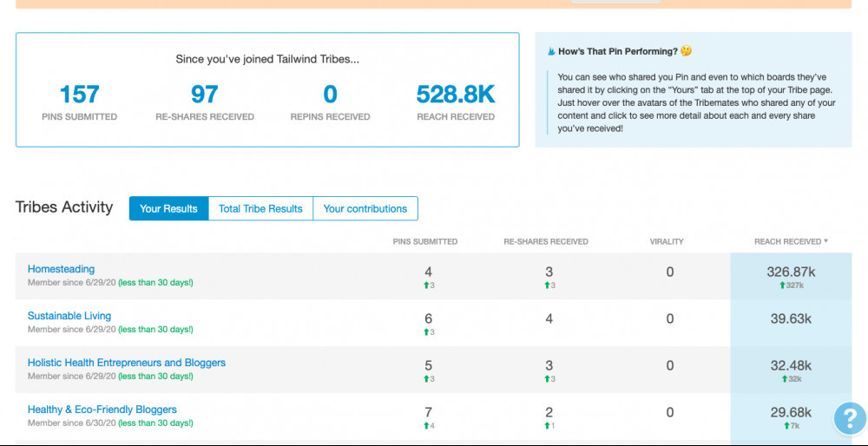Open the Homesteading tribe link
868x446 pixels.
[x=61, y=269]
